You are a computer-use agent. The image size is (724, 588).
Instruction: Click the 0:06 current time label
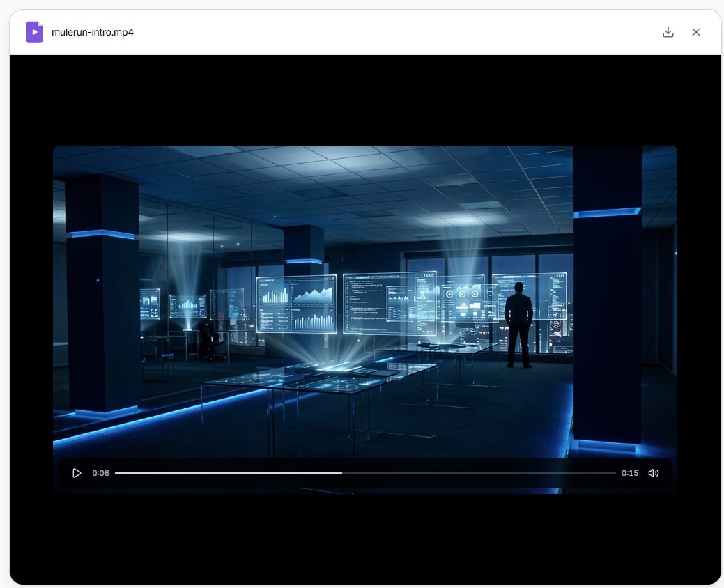[100, 473]
